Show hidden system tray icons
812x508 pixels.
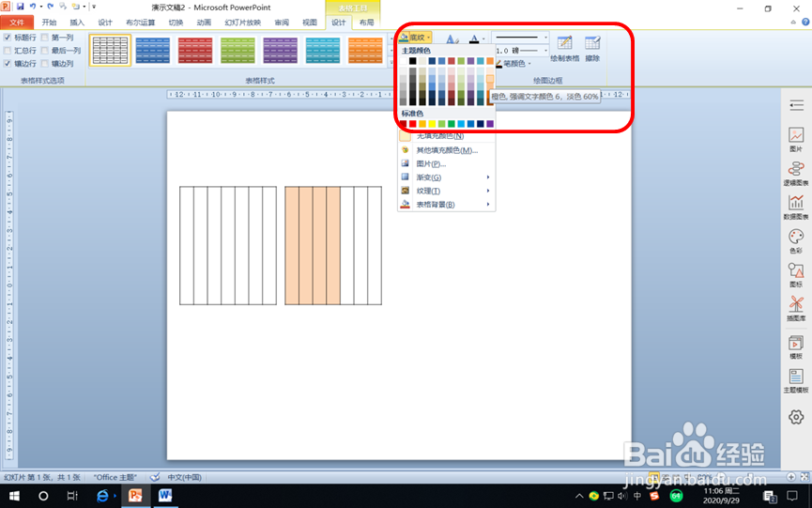[579, 496]
